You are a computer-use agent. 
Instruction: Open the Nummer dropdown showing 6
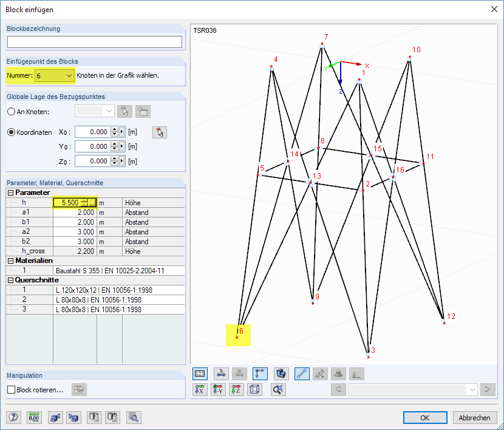click(x=69, y=76)
